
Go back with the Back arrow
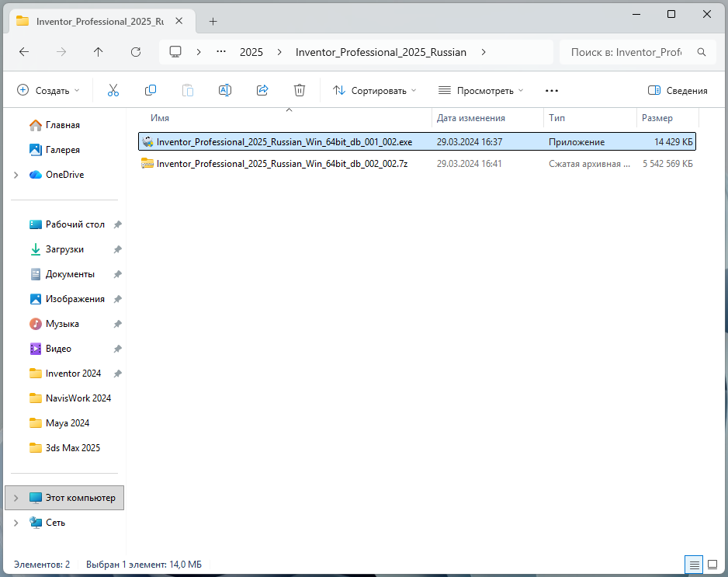[24, 52]
